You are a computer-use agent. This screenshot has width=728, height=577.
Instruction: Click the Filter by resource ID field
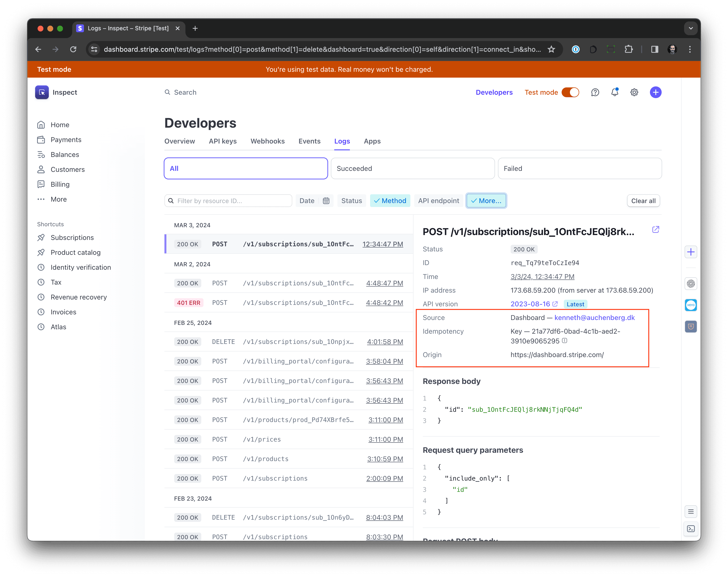228,201
